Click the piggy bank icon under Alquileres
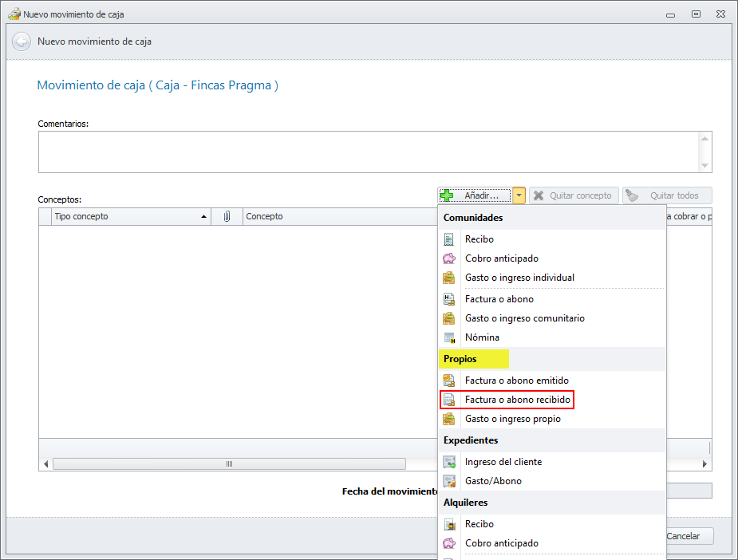The height and width of the screenshot is (560, 738). coord(449,543)
